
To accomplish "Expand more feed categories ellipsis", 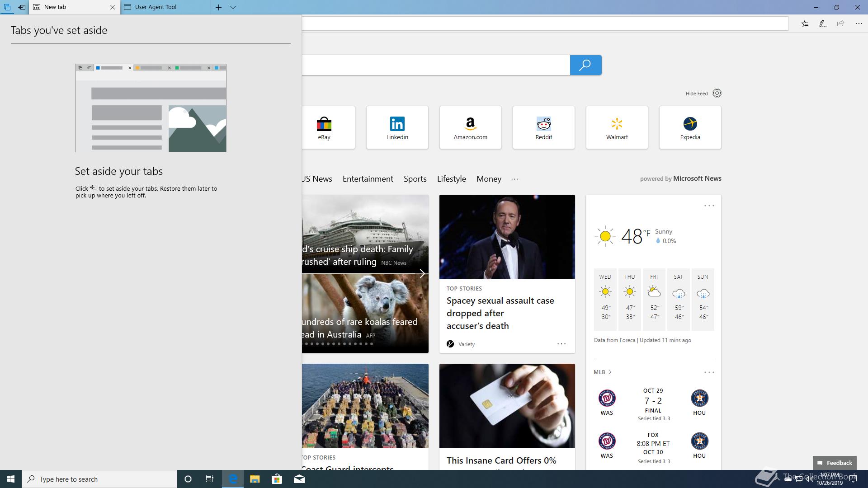I will 514,179.
